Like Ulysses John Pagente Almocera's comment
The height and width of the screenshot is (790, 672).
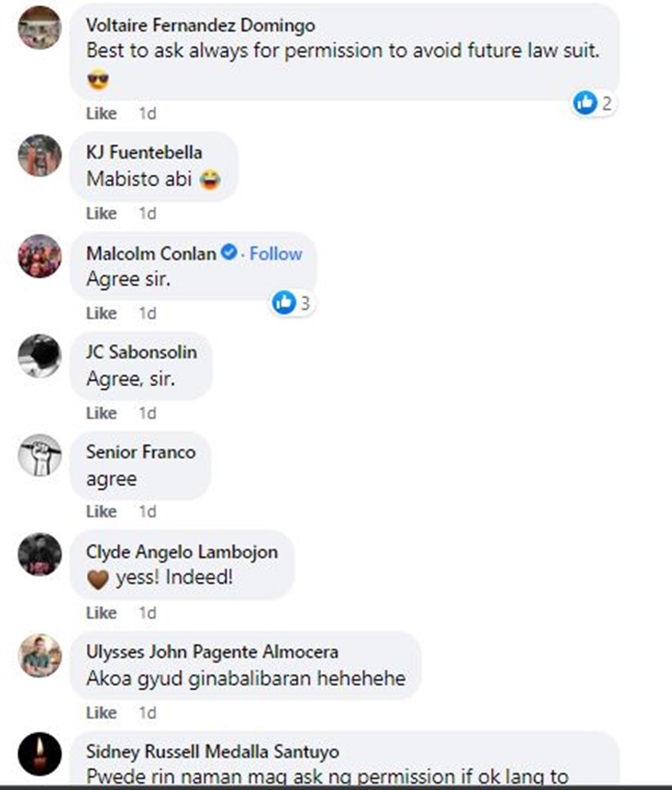101,712
